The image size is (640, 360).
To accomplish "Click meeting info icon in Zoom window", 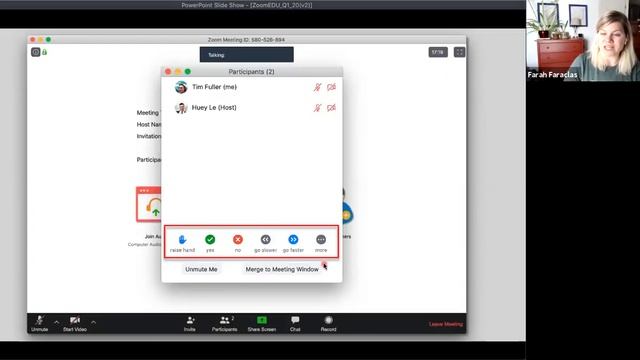I will [36, 52].
